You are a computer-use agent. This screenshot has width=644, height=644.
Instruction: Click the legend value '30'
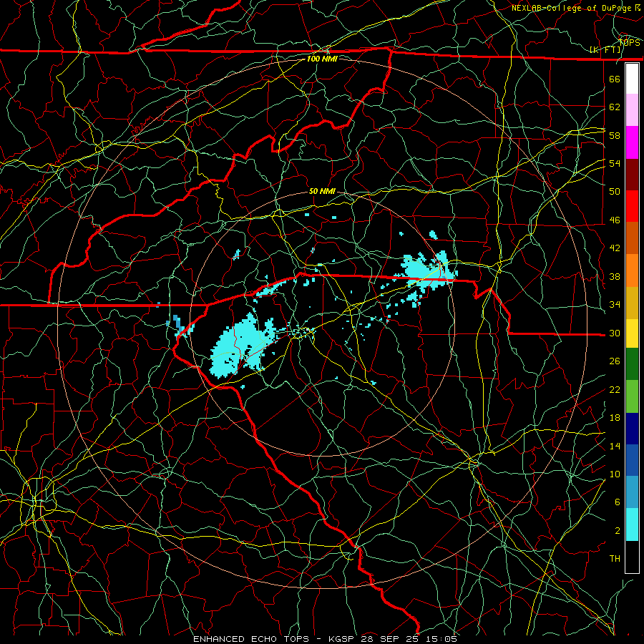(x=615, y=333)
